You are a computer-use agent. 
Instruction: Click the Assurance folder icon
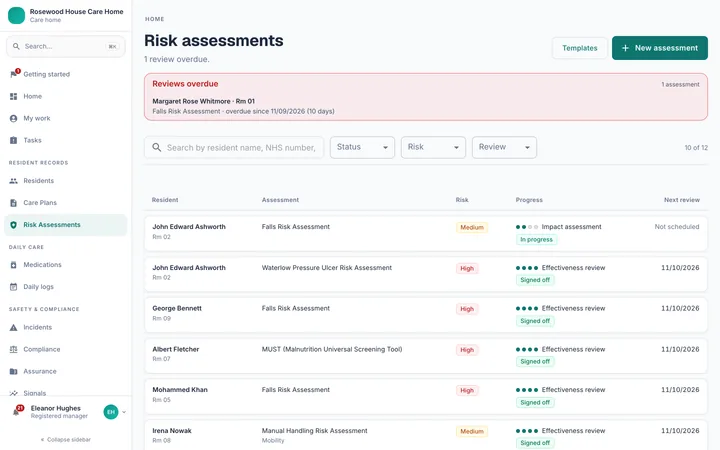coord(14,371)
